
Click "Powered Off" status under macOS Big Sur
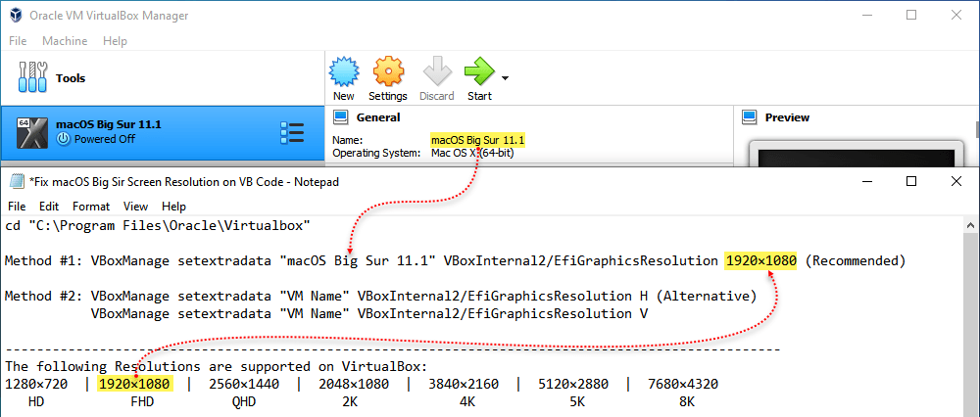104,139
